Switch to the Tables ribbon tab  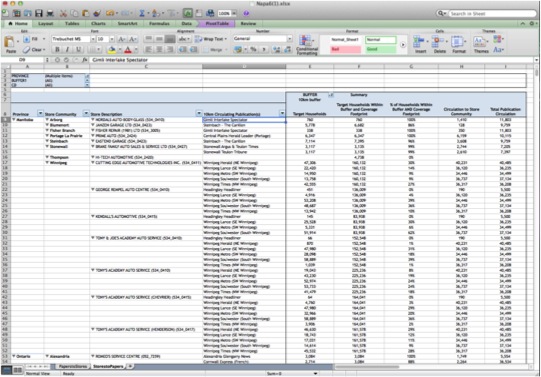coord(72,23)
